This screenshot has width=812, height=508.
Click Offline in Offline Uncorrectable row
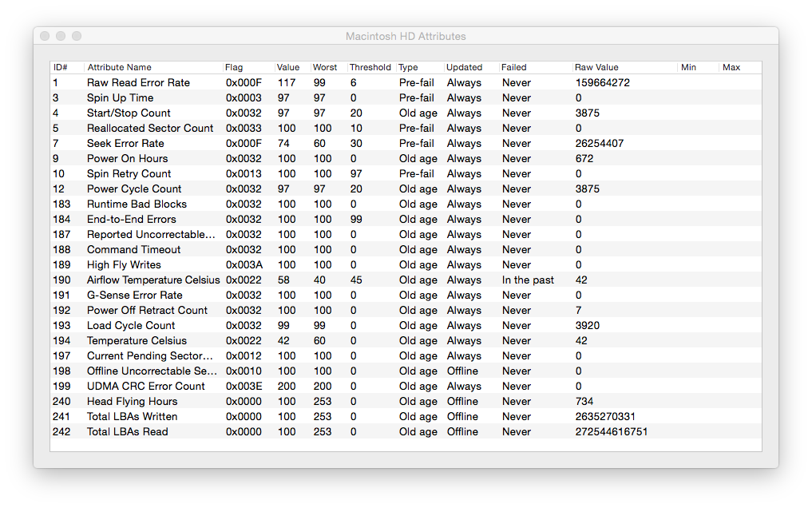[462, 371]
